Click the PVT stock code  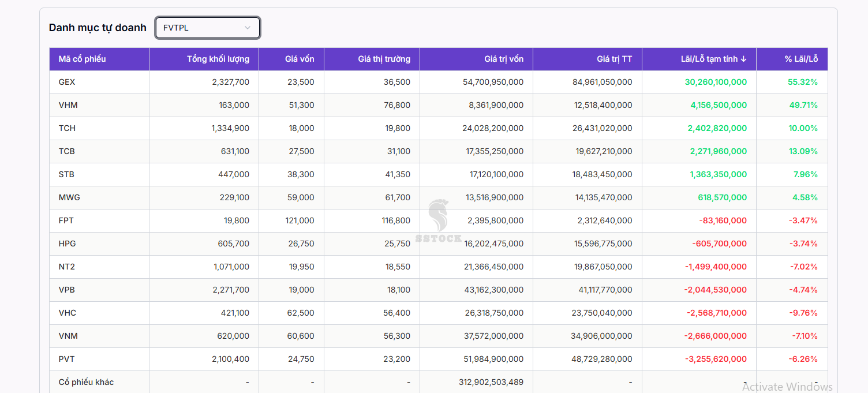click(67, 359)
